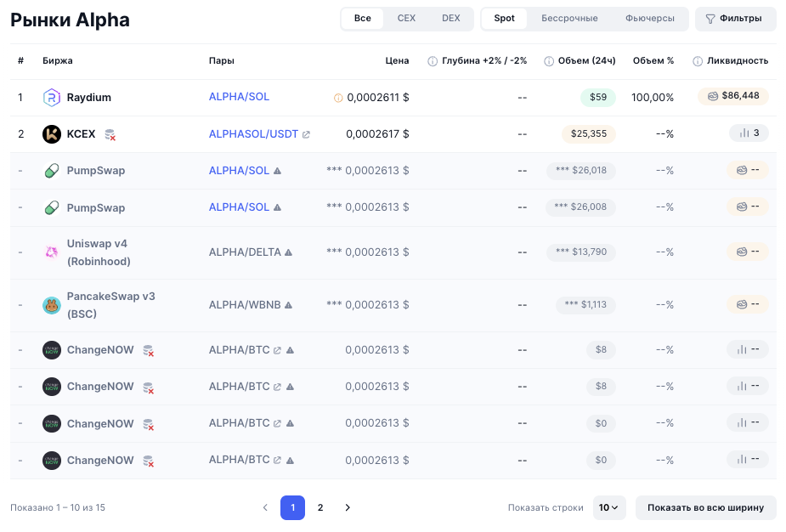Click the info icon next to Объем (24ч)
Screen dimensions: 786x532
tap(549, 61)
